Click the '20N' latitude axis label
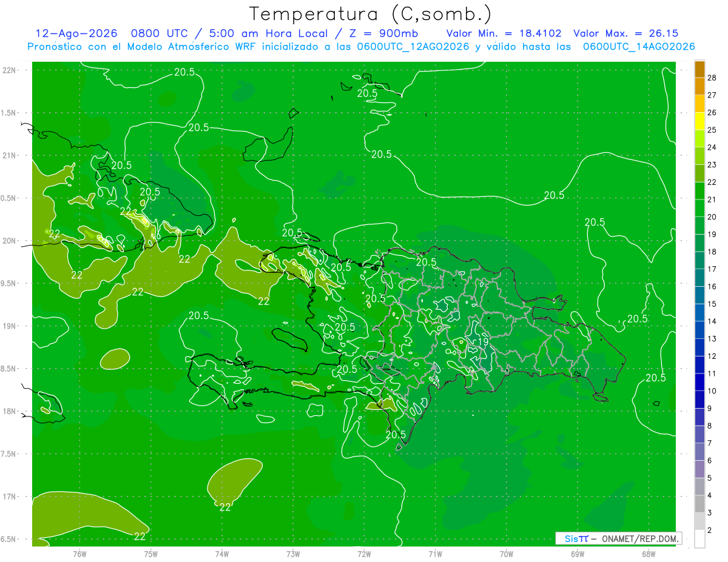This screenshot has width=728, height=562. click(9, 241)
